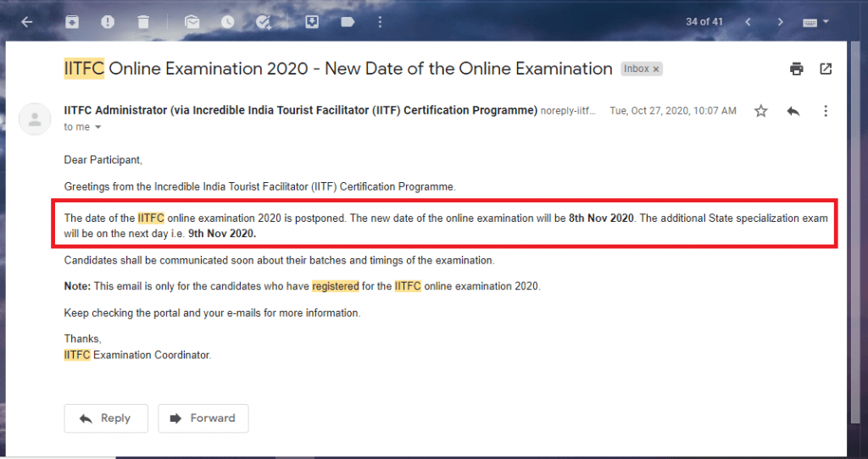Viewport: 868px width, 459px height.
Task: Click 'IITFC Examination Coordinator' signature
Action: click(137, 355)
